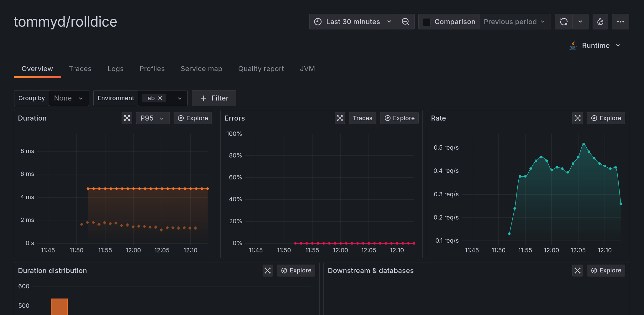Click Explore in the Rate panel
Image resolution: width=644 pixels, height=315 pixels.
[606, 118]
